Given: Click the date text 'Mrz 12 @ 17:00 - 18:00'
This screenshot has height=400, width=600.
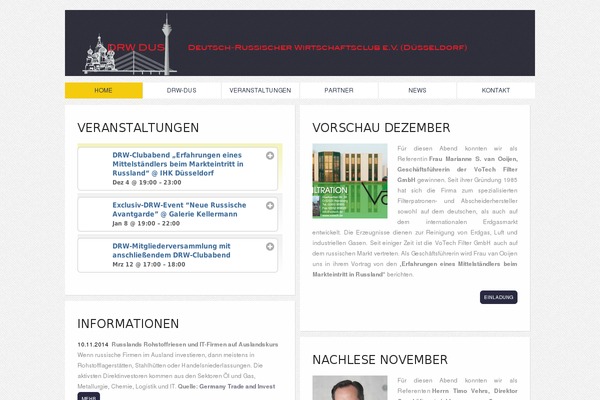Looking at the screenshot, I should click(x=149, y=264).
